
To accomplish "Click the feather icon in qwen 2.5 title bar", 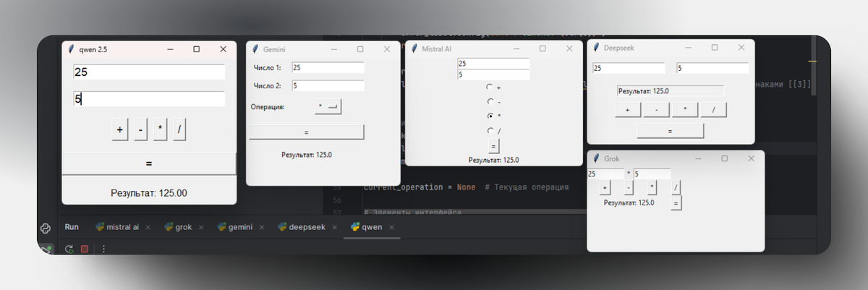I will (x=71, y=49).
